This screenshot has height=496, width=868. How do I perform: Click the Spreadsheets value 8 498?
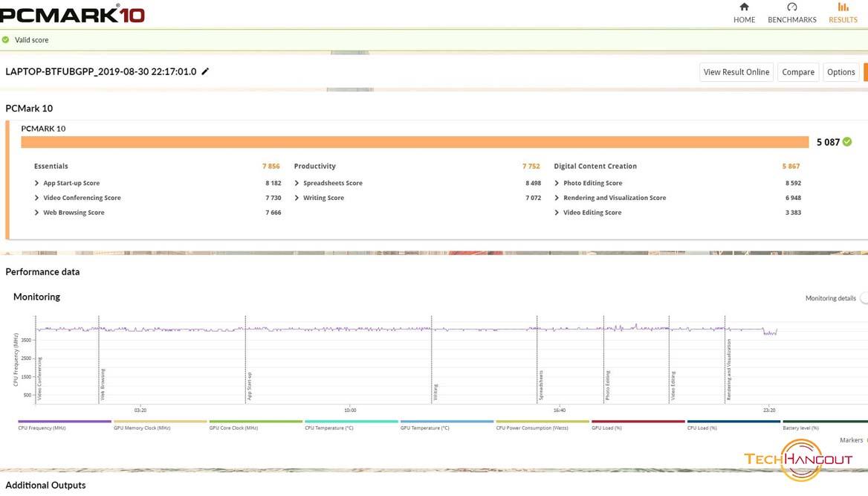click(533, 183)
